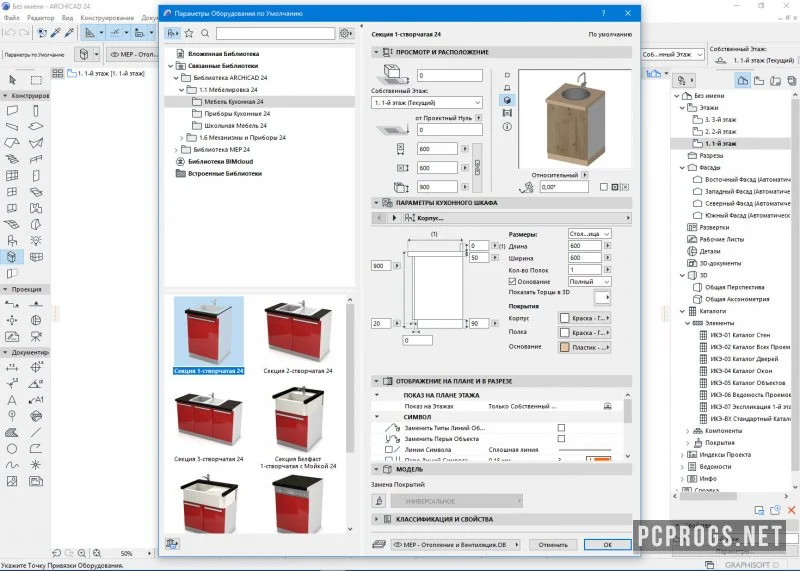Open the Корпус Краска surface swatch
The image size is (800, 571).
coord(585,318)
